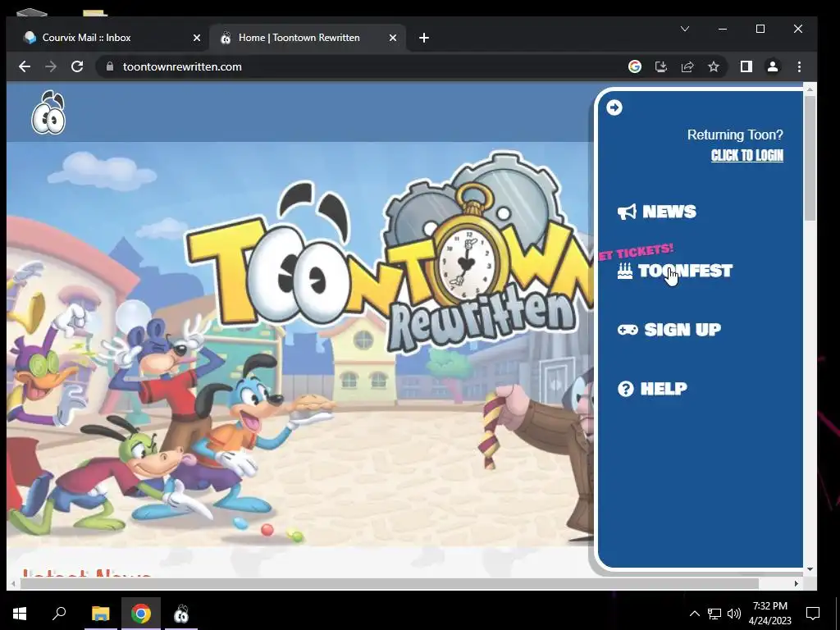
Task: Click the "Returning Toon?" text
Action: coord(735,135)
